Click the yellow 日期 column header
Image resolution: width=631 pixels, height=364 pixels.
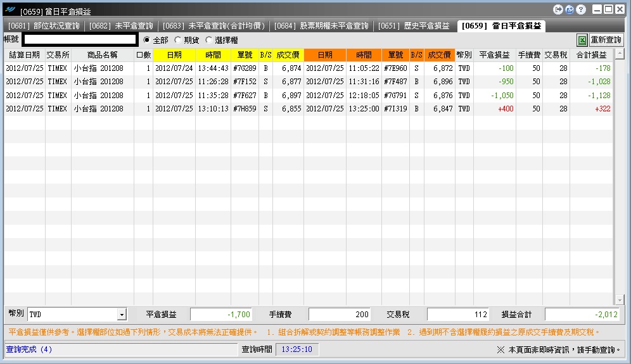174,55
